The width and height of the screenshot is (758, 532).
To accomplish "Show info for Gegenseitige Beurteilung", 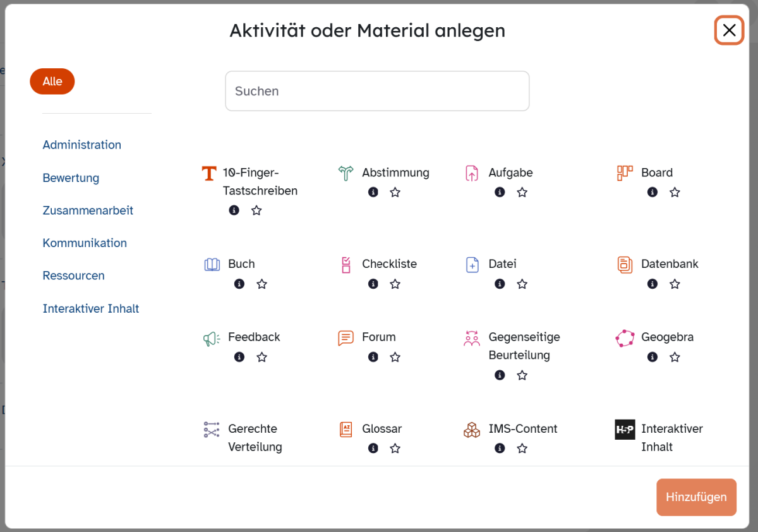I will (500, 375).
